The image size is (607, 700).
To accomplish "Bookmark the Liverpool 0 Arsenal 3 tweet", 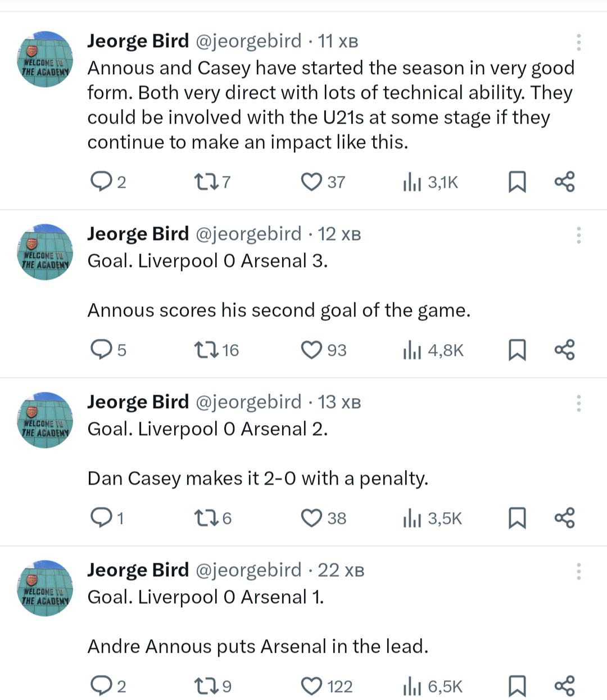I will click(517, 350).
